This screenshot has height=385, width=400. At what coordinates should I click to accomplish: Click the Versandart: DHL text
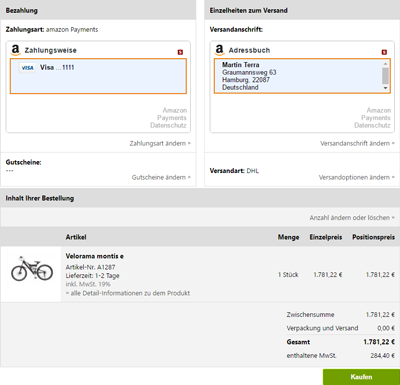[x=234, y=171]
